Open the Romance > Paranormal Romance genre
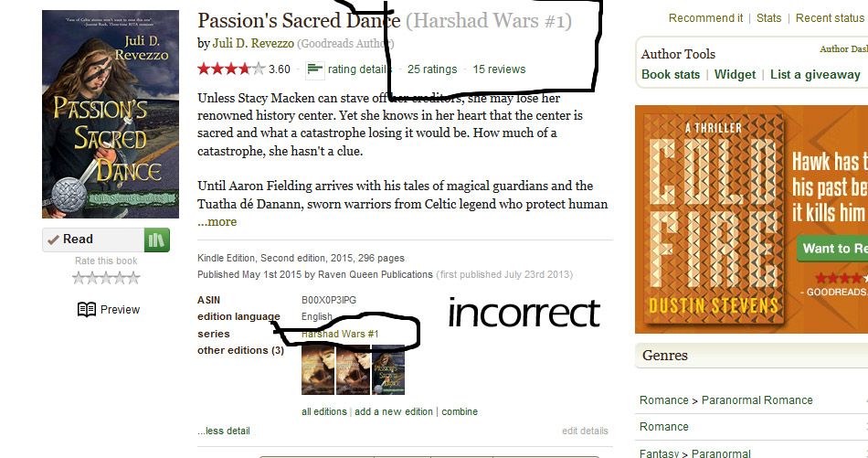 [x=725, y=400]
